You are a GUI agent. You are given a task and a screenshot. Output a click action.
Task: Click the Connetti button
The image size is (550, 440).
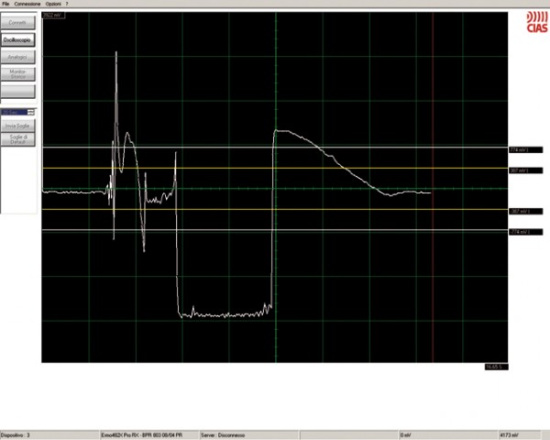[18, 22]
